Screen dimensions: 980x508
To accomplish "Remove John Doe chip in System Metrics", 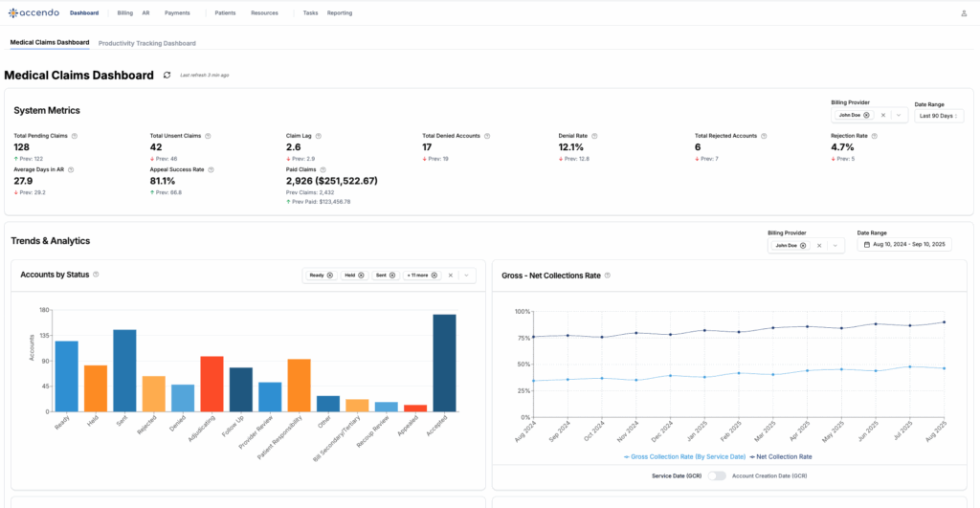I will pos(866,115).
